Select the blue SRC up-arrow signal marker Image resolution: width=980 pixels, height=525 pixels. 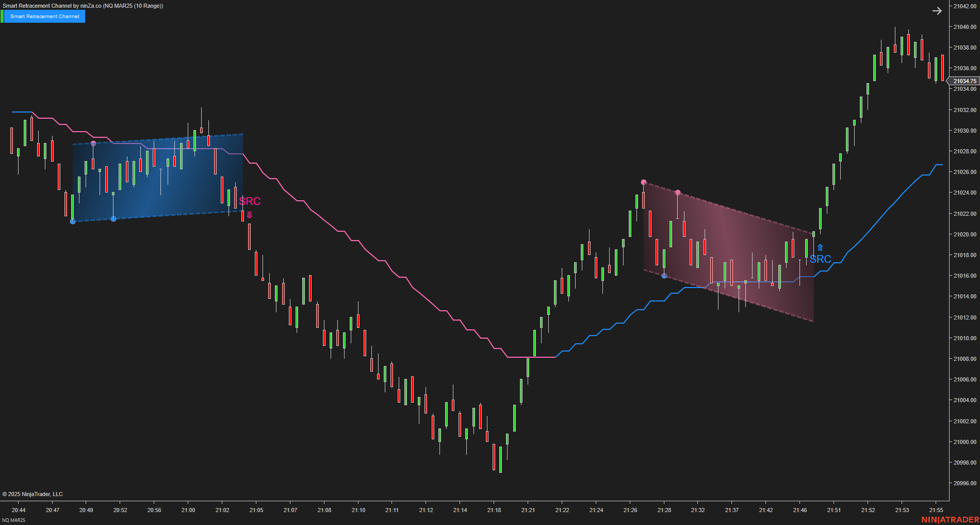point(820,247)
